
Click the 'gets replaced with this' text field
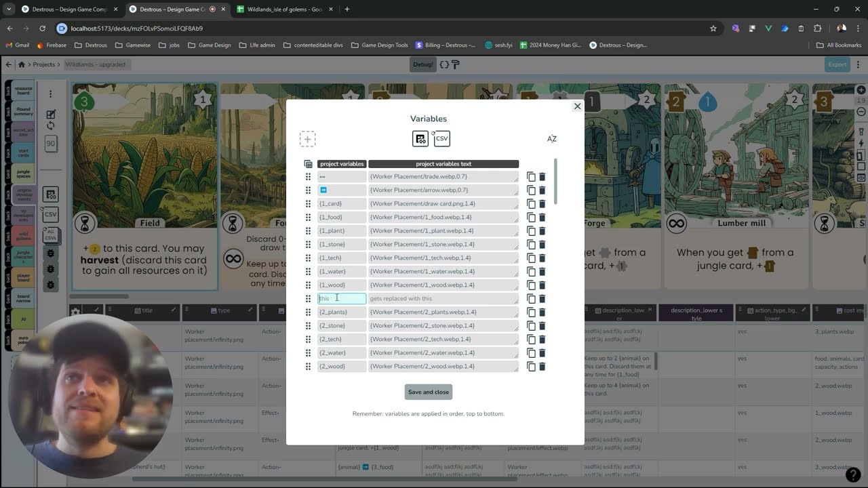tap(443, 298)
